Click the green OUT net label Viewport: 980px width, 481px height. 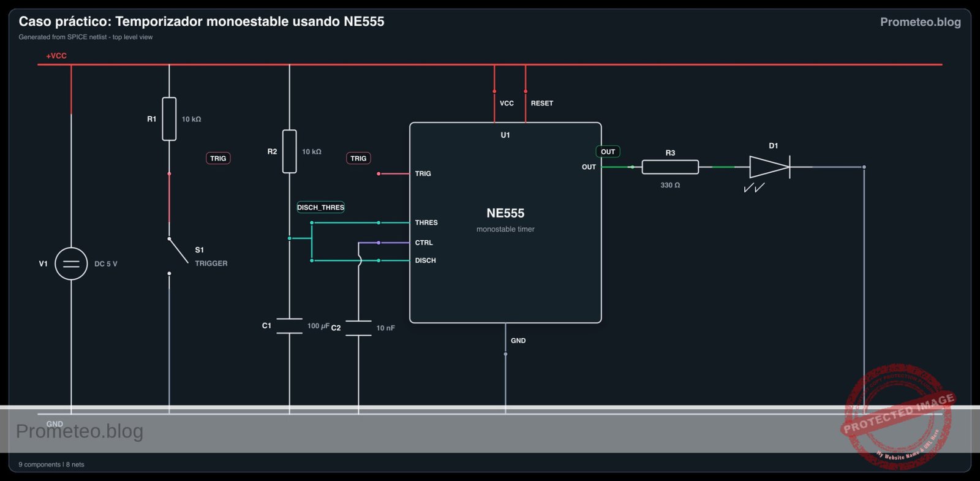(608, 151)
